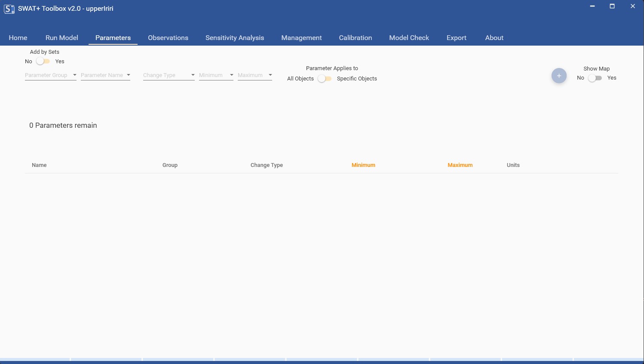Select the Parameters tab
Screen dimensions: 644x364
[x=113, y=38]
